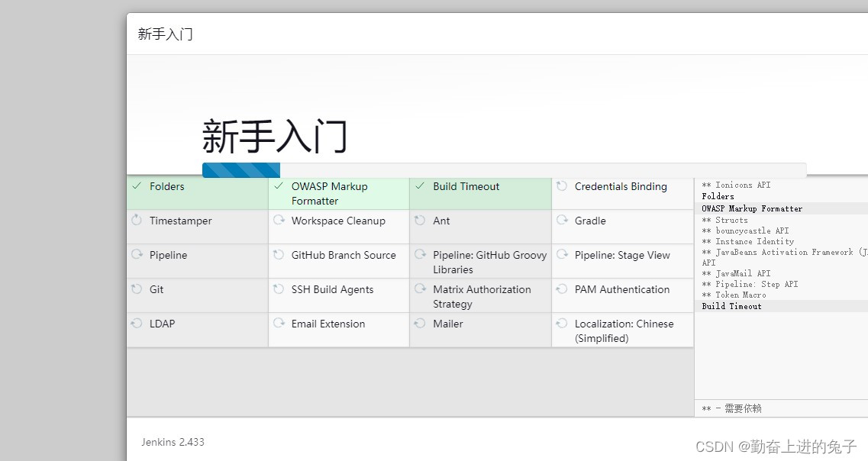Click the spinner icon for Localization: Chinese (Simplified)
The width and height of the screenshot is (868, 461).
(x=562, y=323)
